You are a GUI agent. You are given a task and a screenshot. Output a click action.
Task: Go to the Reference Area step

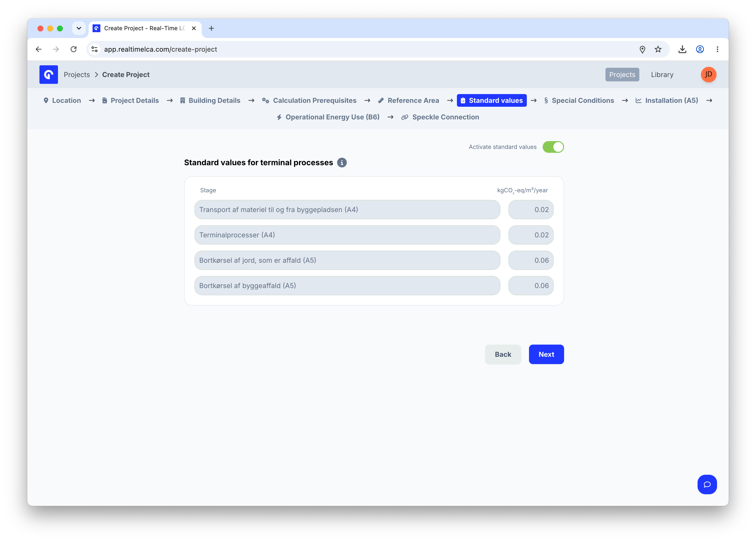click(x=408, y=100)
